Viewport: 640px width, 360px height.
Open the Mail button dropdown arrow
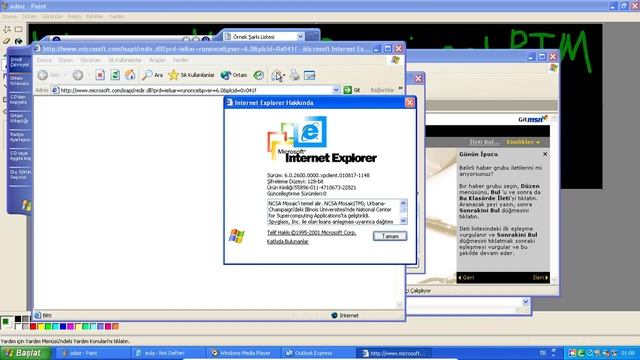click(284, 76)
